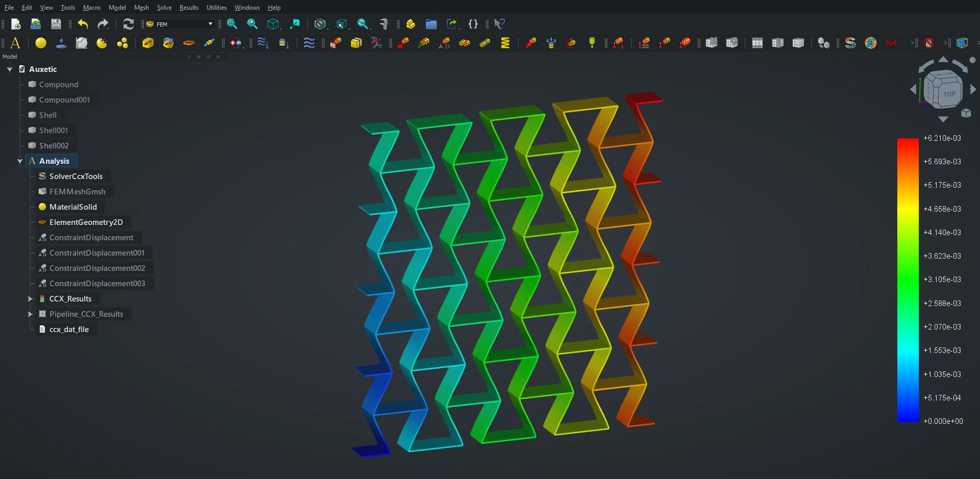
Task: Select the displacement constraint tool
Action: tap(445, 43)
